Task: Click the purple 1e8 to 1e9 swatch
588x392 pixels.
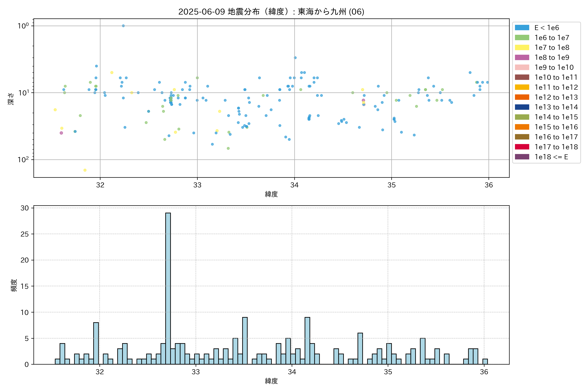Action: point(522,57)
